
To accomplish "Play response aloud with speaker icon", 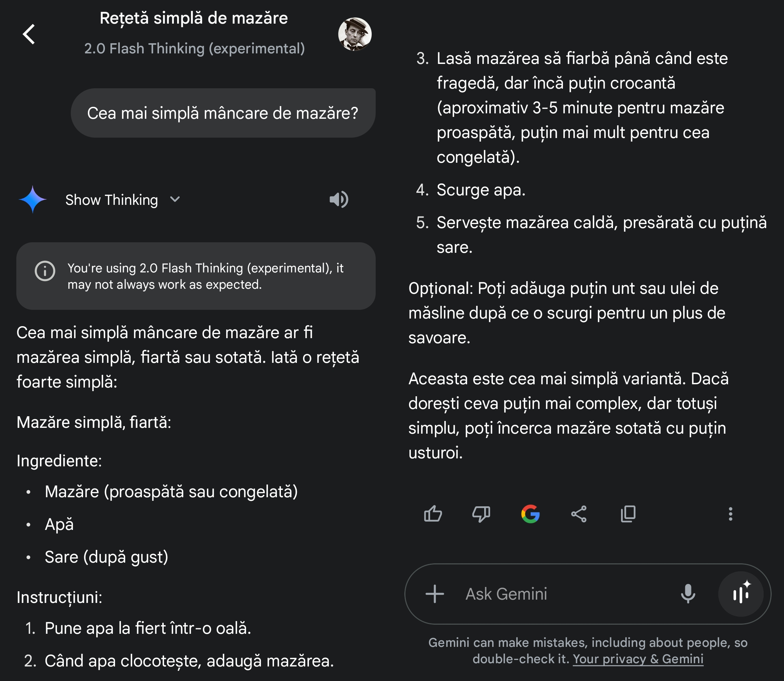I will (x=338, y=199).
